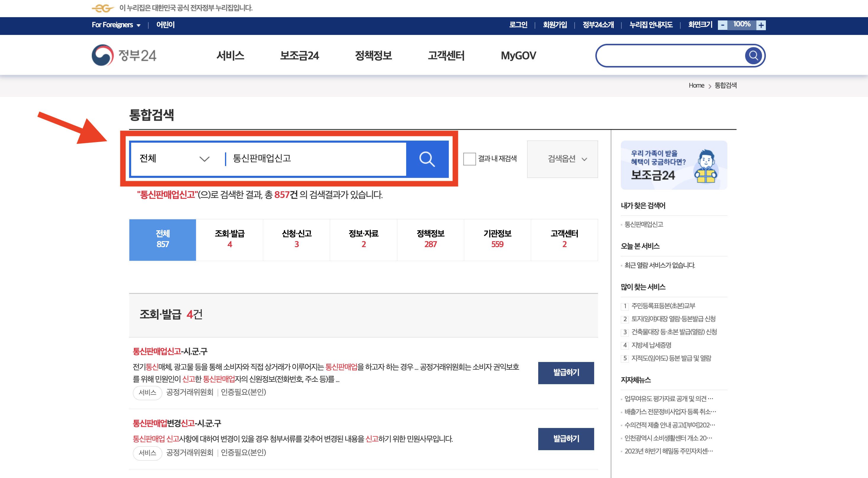Open the 전체 search category dropdown
868x478 pixels.
[175, 159]
